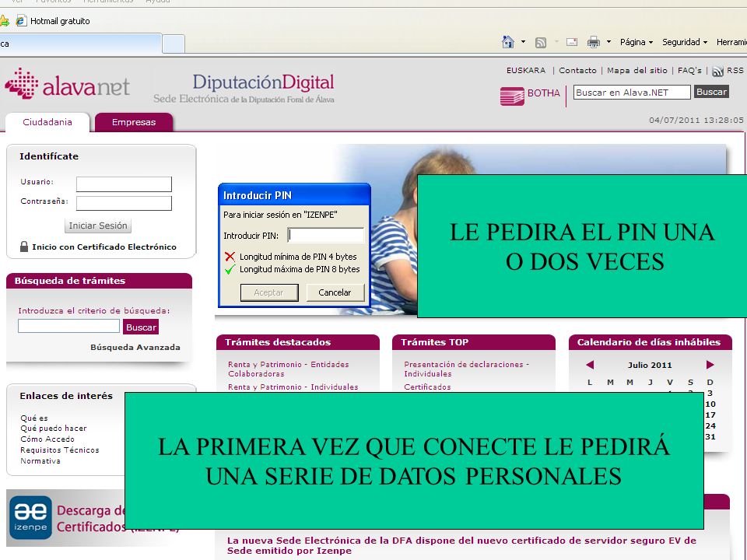Go to the previous month in the calendar
Screen dimensions: 747x560
(590, 365)
